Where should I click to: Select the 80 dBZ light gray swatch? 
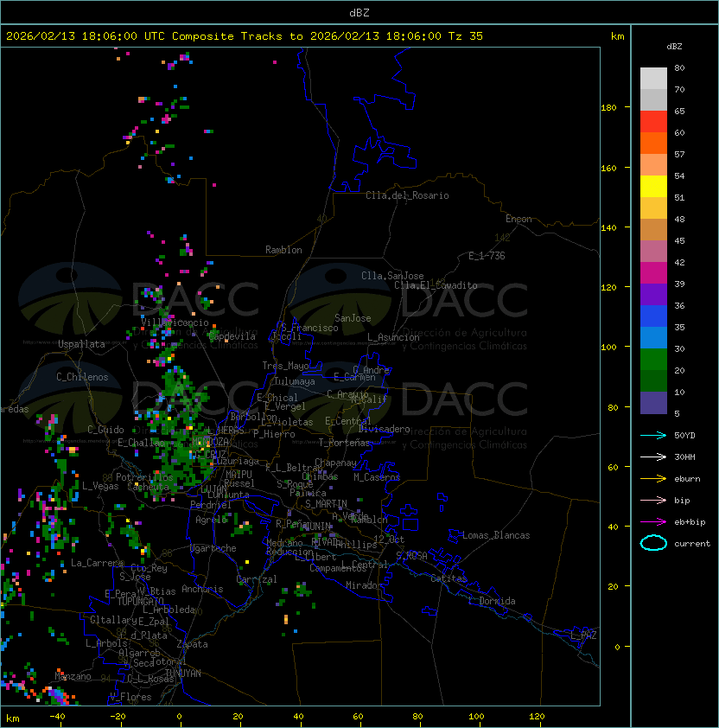pos(653,78)
